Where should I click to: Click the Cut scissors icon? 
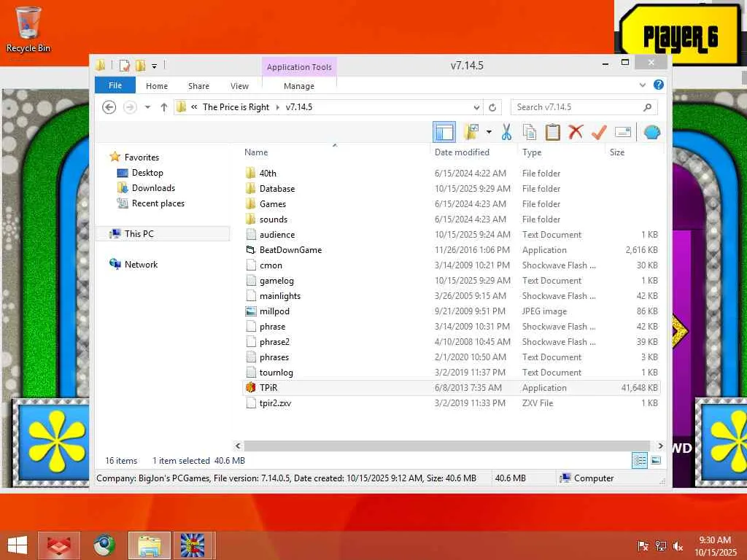coord(506,132)
